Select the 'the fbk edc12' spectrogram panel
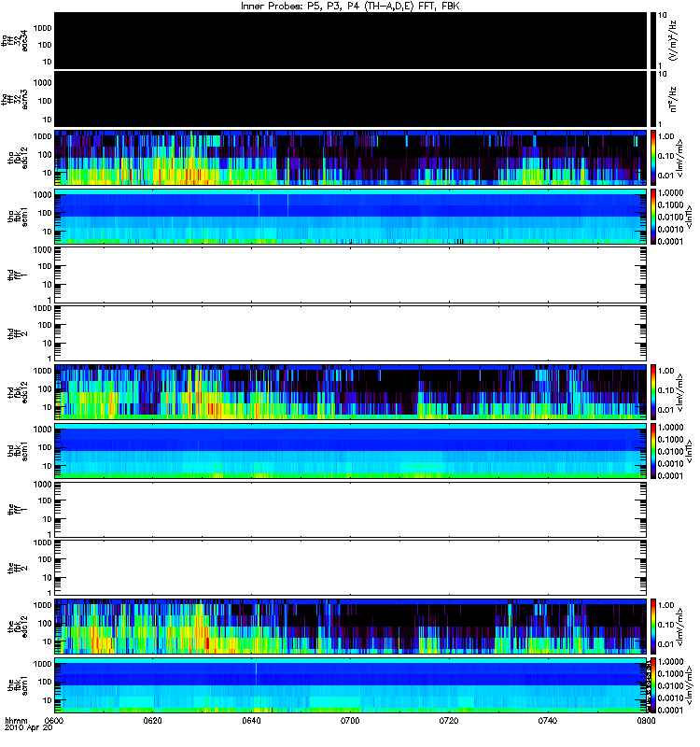 350,627
